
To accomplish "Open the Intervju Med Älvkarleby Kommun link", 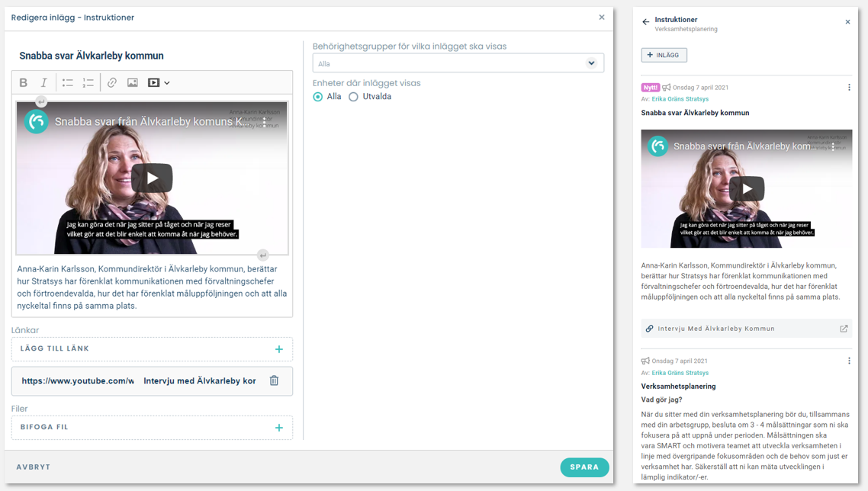I will coord(747,329).
